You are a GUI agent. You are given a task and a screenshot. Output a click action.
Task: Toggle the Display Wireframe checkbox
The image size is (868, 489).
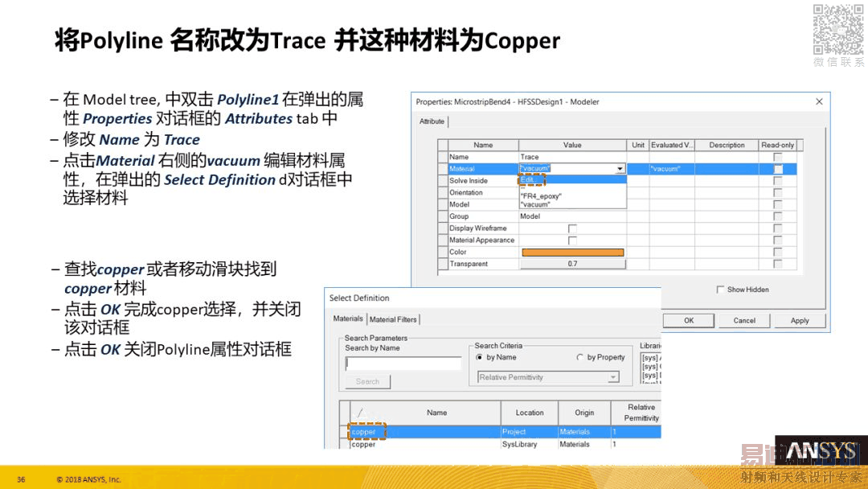(572, 228)
